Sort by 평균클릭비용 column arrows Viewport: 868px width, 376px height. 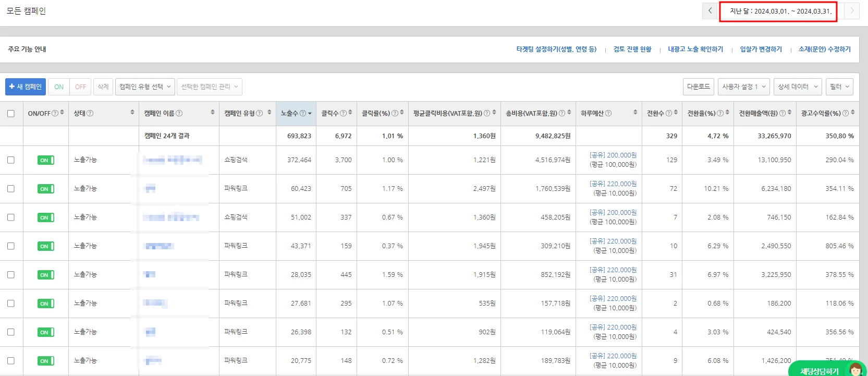coord(494,113)
